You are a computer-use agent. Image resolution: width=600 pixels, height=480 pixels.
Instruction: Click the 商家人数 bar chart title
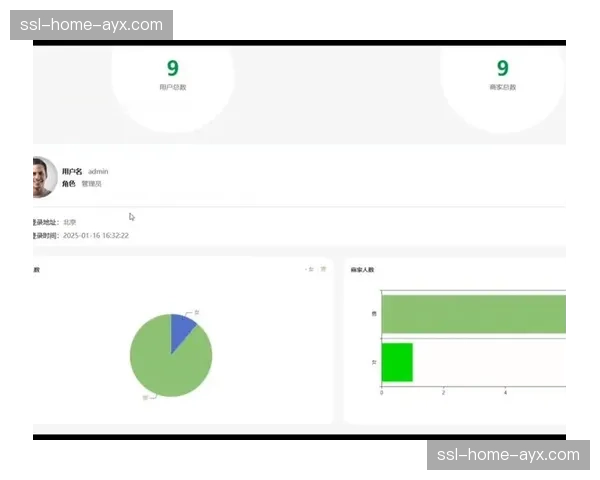click(362, 270)
